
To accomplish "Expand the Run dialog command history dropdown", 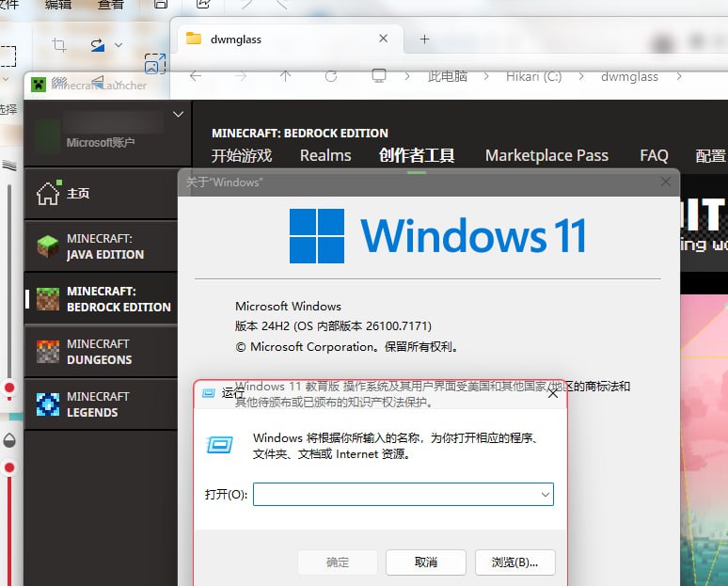I will pos(546,495).
